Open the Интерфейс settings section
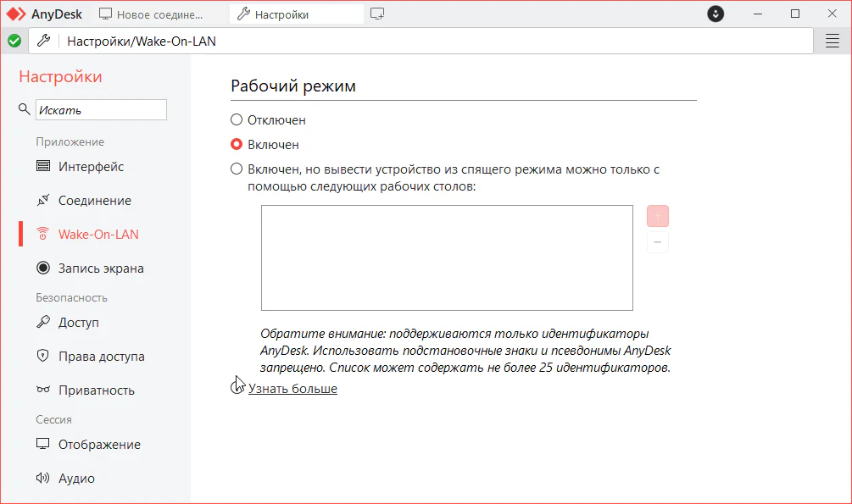 (91, 167)
